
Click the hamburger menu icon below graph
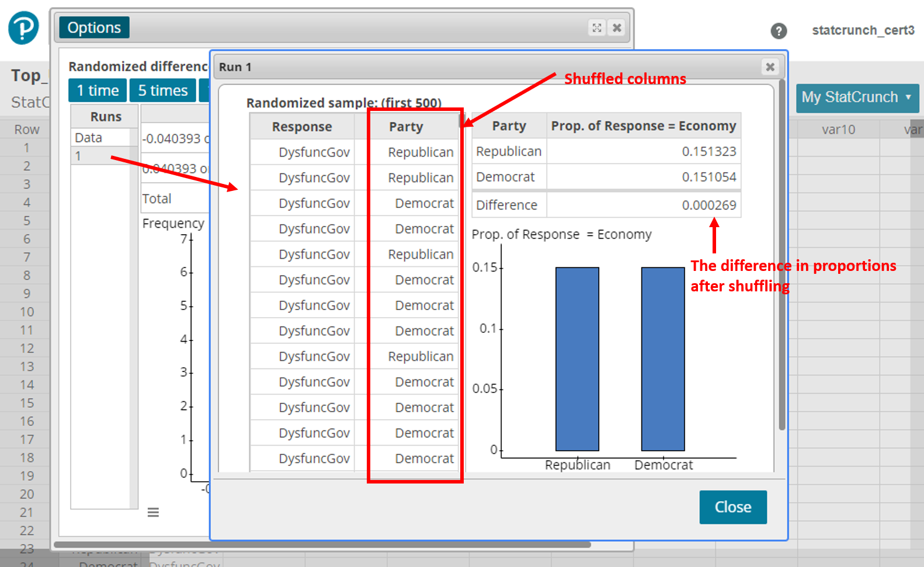pyautogui.click(x=153, y=512)
